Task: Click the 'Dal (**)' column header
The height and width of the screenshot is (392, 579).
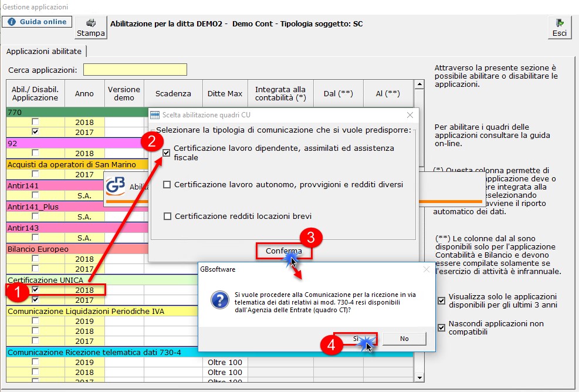Action: click(x=338, y=93)
